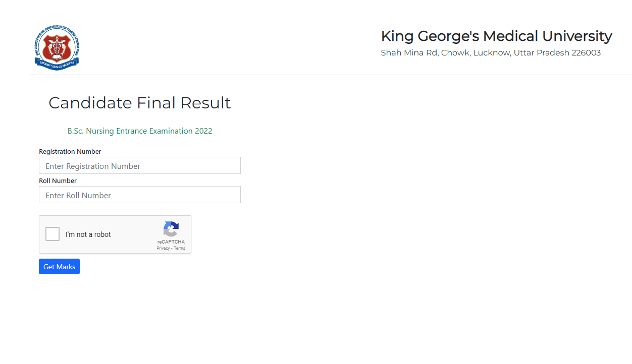Click the reCAPTCHA circular arrows logo
The image size is (632, 364).
coord(171,229)
